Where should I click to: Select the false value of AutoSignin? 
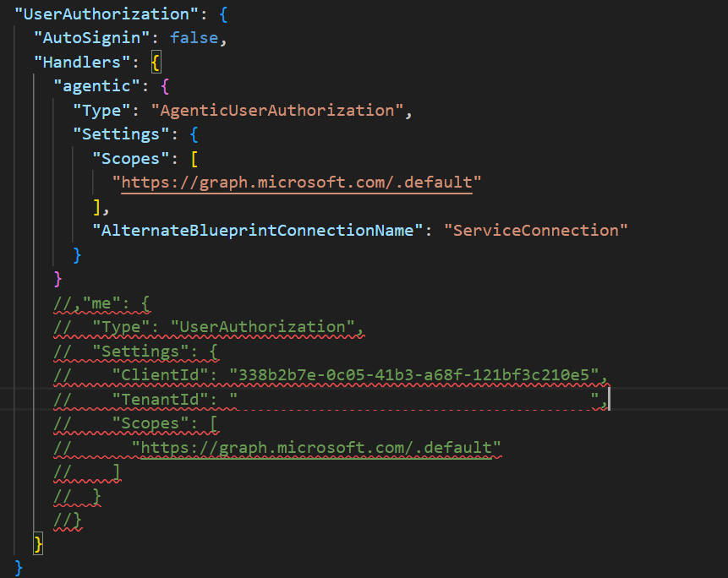pyautogui.click(x=196, y=38)
